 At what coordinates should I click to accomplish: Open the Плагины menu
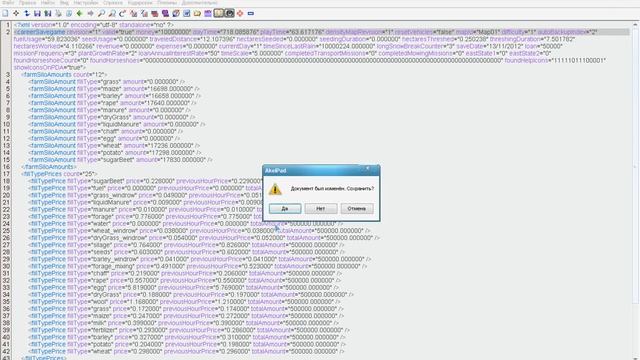[167, 3]
